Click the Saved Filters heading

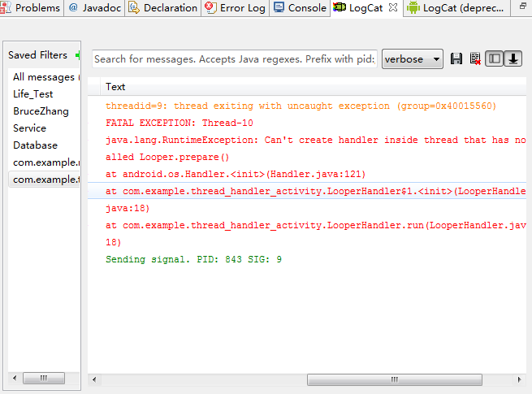pos(37,55)
